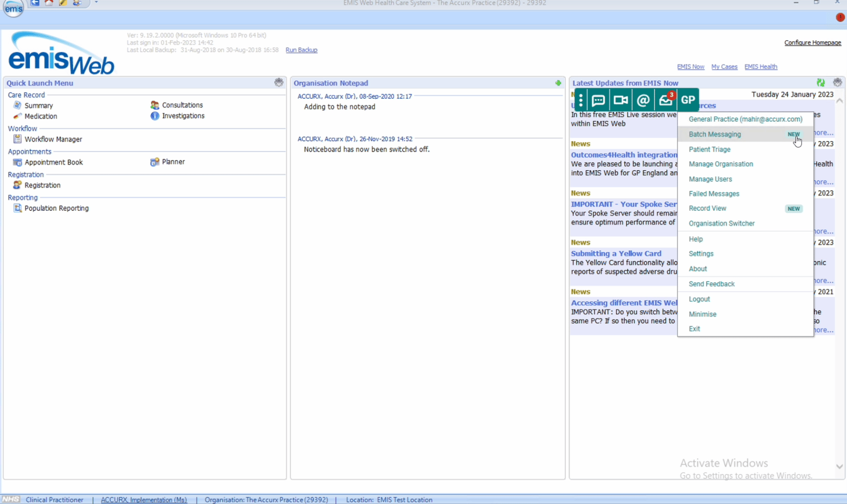Open Latest Updates panel settings gear

point(837,82)
